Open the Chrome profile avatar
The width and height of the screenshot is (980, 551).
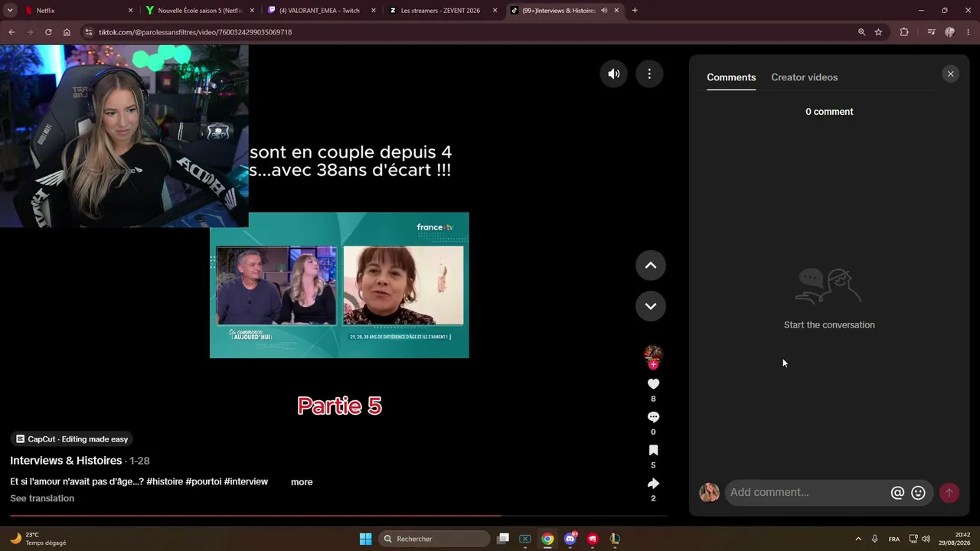pos(950,32)
